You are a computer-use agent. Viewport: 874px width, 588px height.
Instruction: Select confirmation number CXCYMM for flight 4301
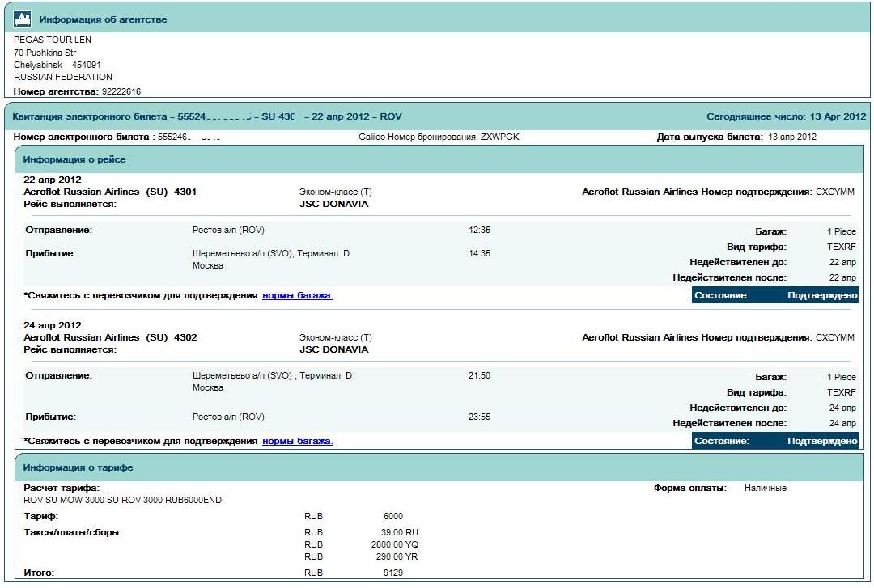(x=835, y=192)
